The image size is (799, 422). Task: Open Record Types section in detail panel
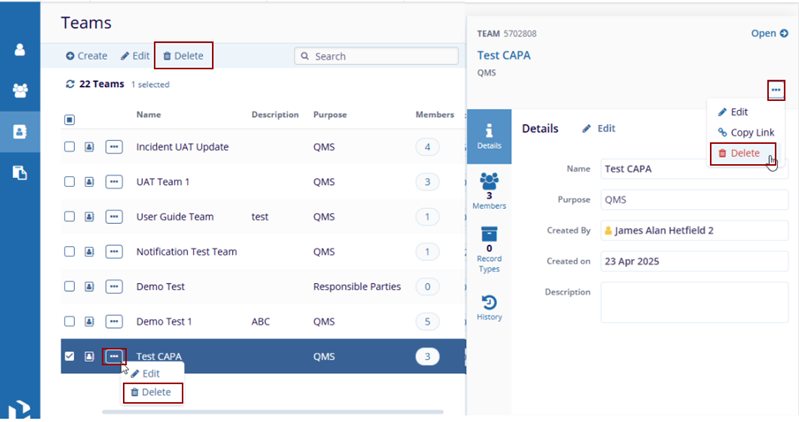[489, 249]
